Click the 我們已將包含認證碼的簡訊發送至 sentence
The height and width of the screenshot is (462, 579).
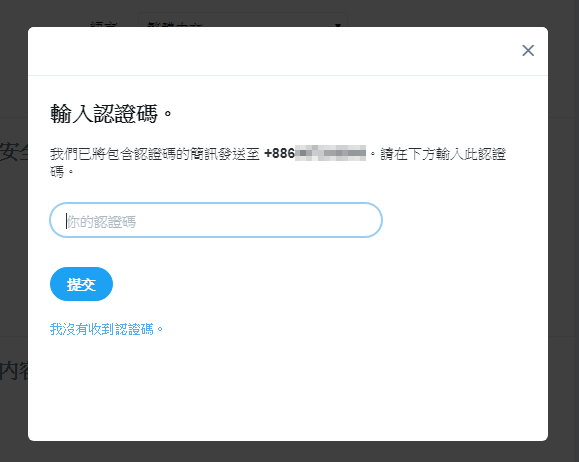pos(155,154)
